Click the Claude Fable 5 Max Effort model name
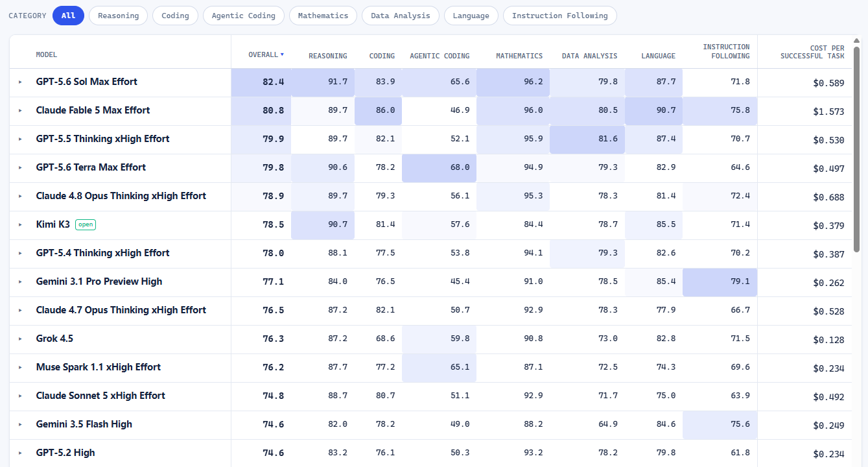868x467 pixels. coord(93,110)
